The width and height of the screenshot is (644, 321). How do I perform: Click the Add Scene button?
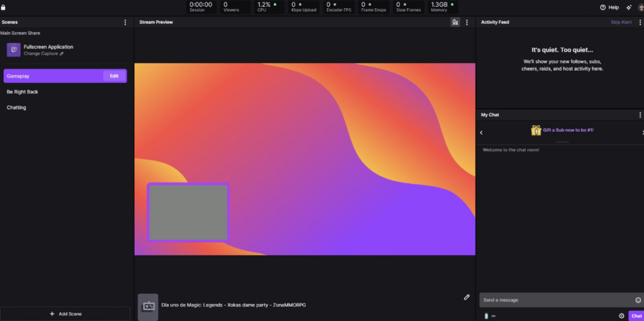pos(65,313)
